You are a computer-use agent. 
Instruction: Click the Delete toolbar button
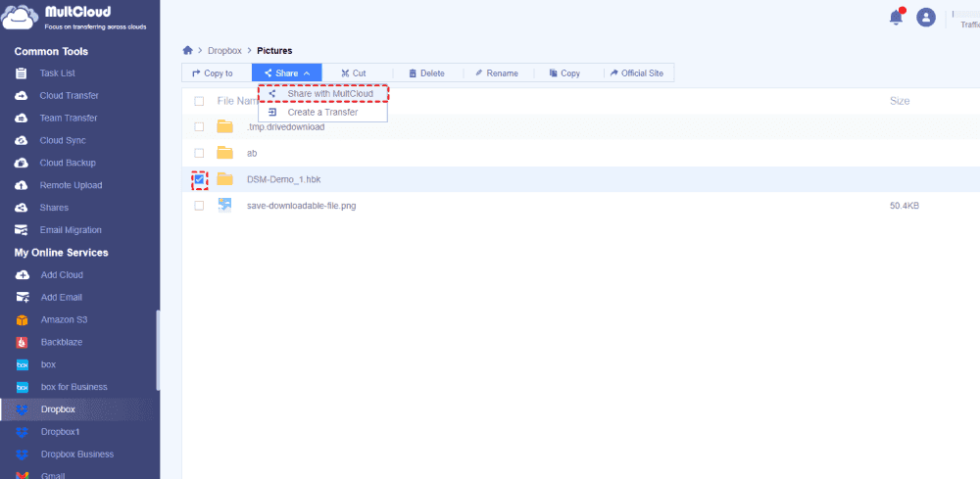click(x=427, y=73)
